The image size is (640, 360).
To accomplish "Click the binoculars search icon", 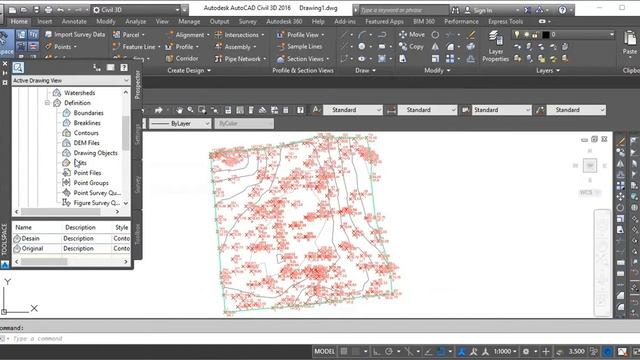I will pyautogui.click(x=455, y=10).
